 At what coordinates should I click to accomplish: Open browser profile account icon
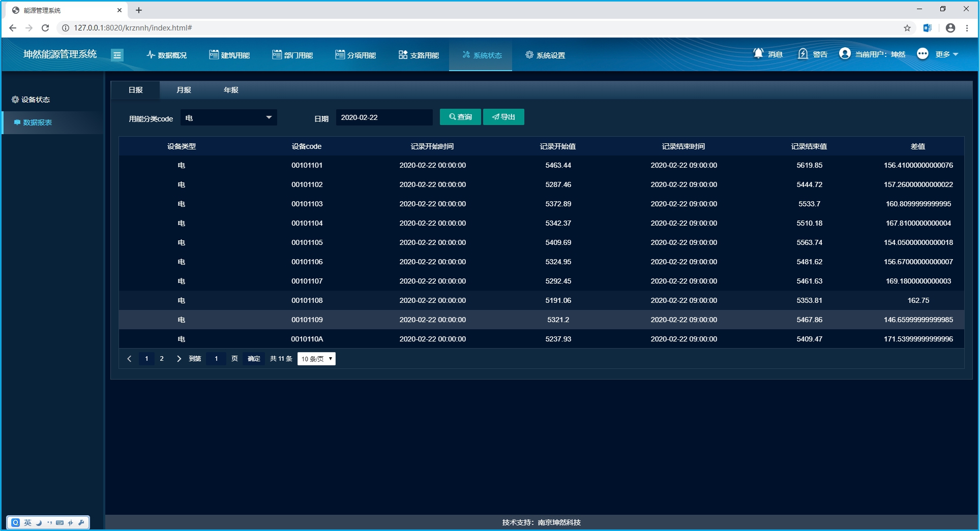950,28
